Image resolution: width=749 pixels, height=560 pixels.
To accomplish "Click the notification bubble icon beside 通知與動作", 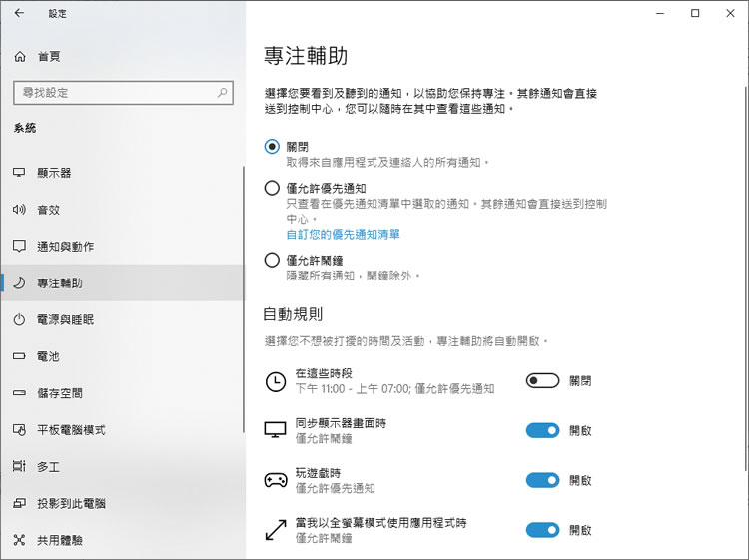I will (19, 246).
